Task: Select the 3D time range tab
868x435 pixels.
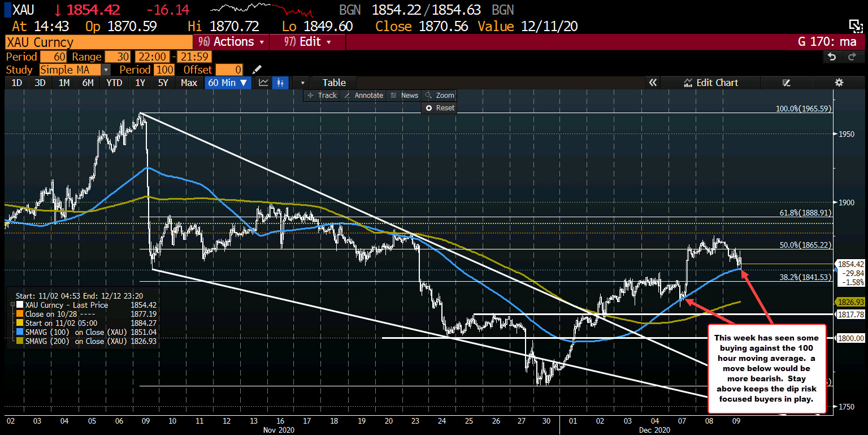Action: 40,83
